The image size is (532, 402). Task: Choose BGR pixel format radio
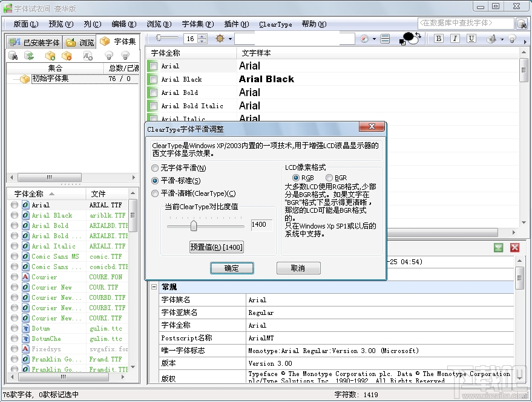coord(329,178)
